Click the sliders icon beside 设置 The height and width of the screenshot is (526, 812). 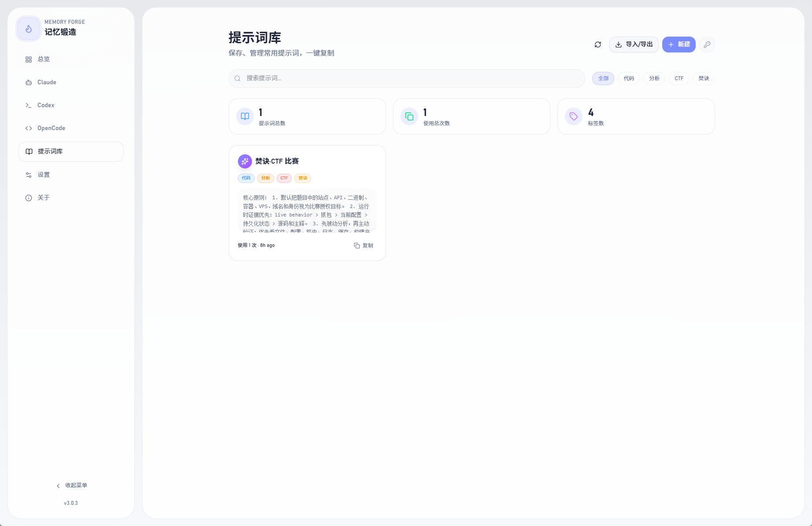pos(29,175)
